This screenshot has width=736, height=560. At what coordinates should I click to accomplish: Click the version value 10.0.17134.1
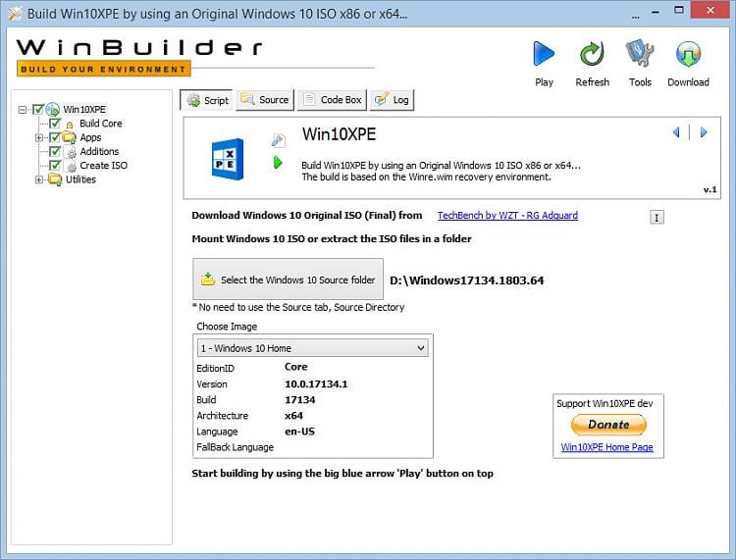click(x=316, y=384)
